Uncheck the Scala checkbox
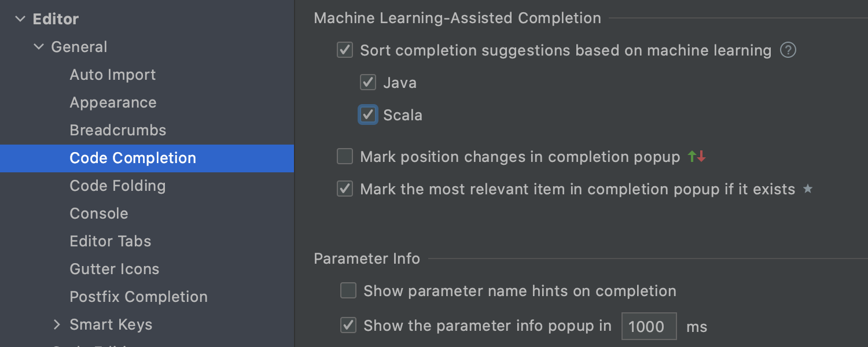Image resolution: width=868 pixels, height=347 pixels. point(368,115)
